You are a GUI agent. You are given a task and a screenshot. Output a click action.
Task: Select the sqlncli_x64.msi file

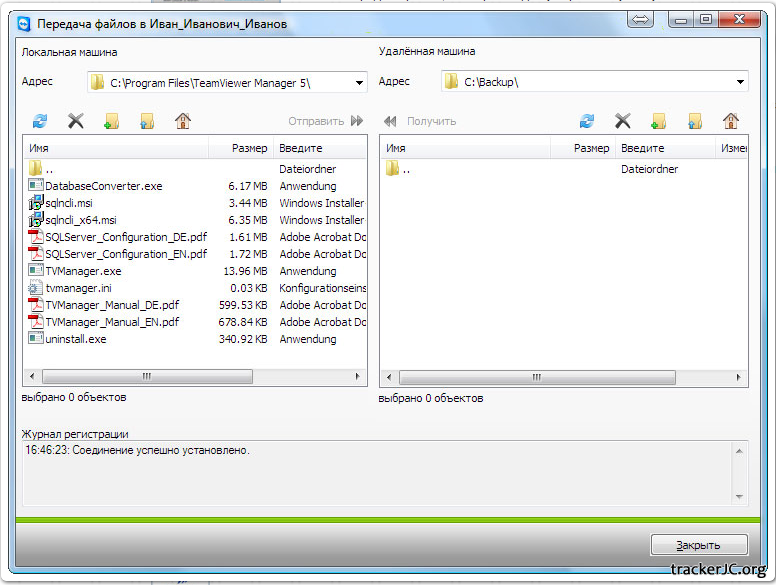click(x=81, y=220)
